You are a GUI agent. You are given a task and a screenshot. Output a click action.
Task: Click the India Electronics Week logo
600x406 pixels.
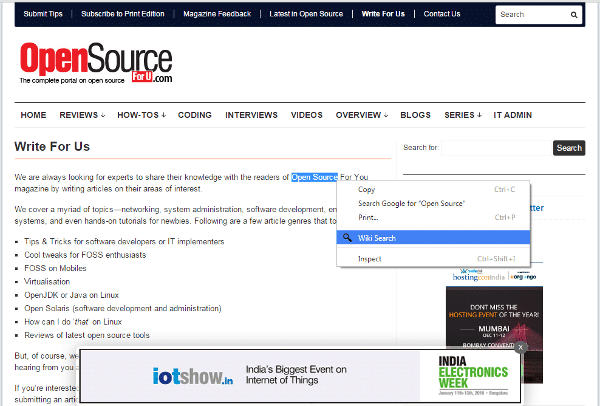(471, 375)
